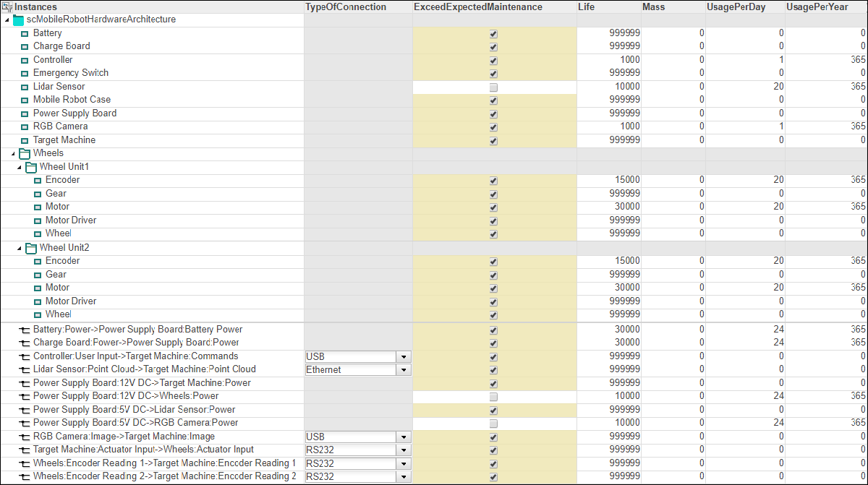The height and width of the screenshot is (485, 868).
Task: Click the Life column header
Action: click(x=609, y=7)
